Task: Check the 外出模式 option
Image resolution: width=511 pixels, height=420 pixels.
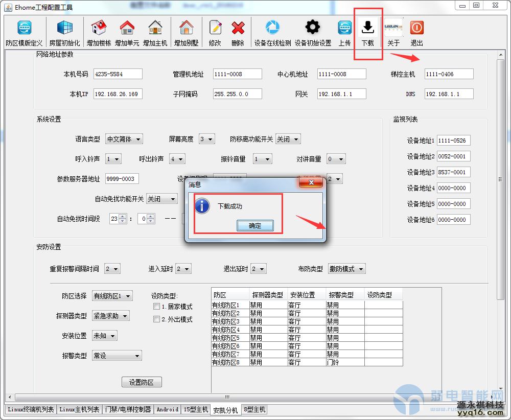Action: click(157, 319)
